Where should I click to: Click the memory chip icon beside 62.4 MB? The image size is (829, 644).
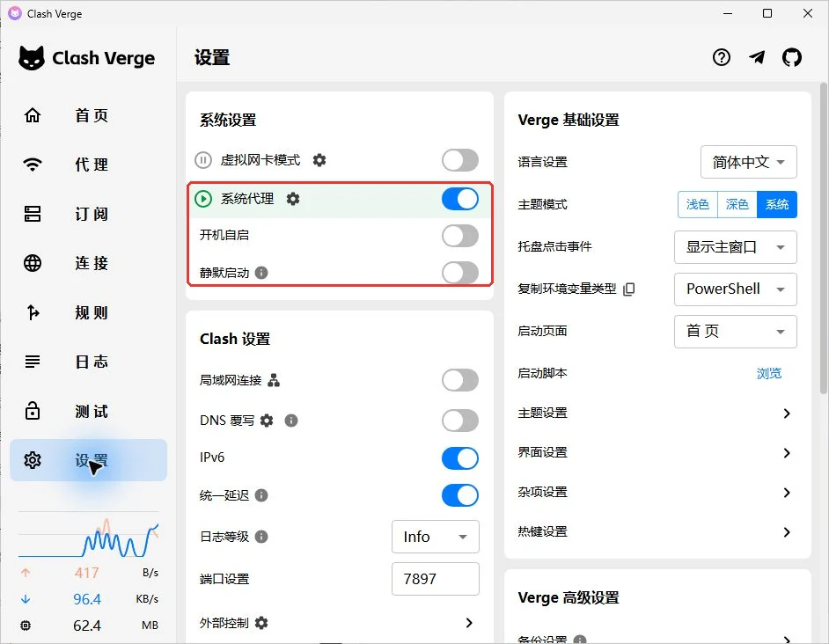pos(26,626)
